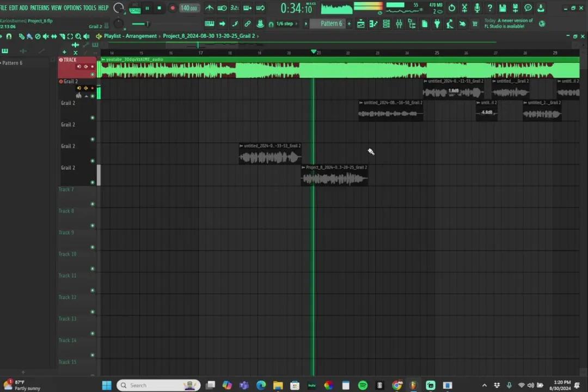588x392 pixels.
Task: Click the red record button
Action: [x=173, y=8]
